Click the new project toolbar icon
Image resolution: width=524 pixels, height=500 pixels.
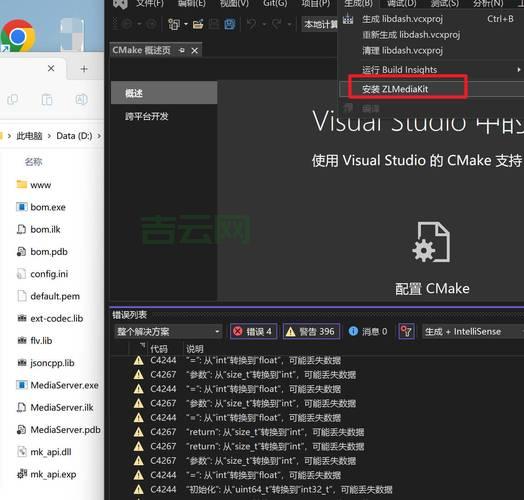tap(174, 24)
